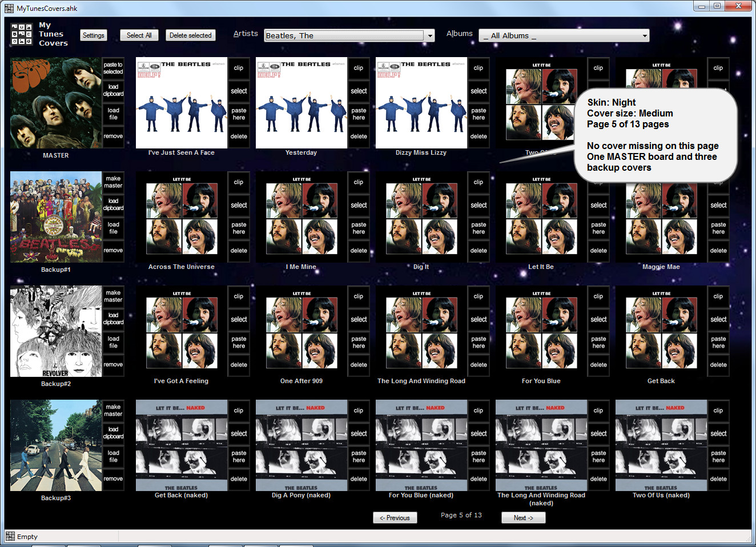Select the Revolver Backup#2 thumbnail
The width and height of the screenshot is (756, 547).
[x=56, y=331]
